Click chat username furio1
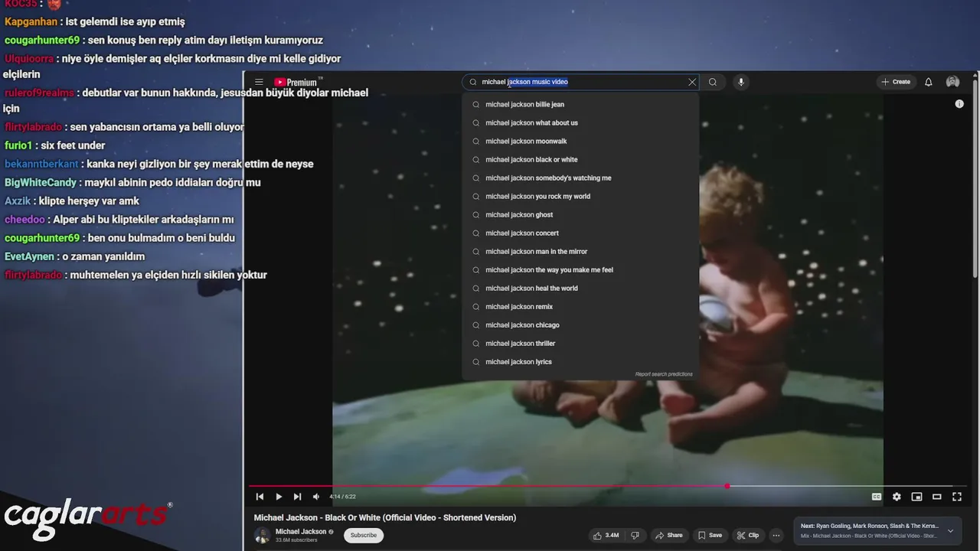The height and width of the screenshot is (551, 980). pyautogui.click(x=18, y=145)
